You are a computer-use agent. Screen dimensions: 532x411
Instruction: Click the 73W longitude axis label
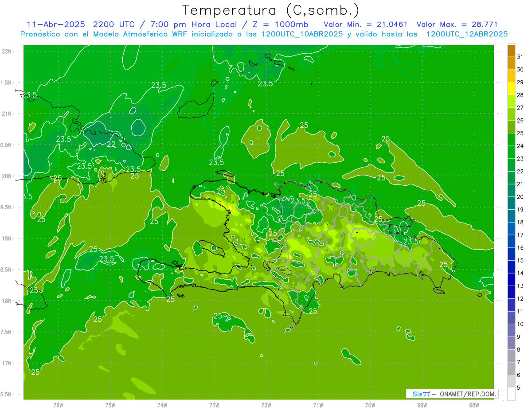214,405
